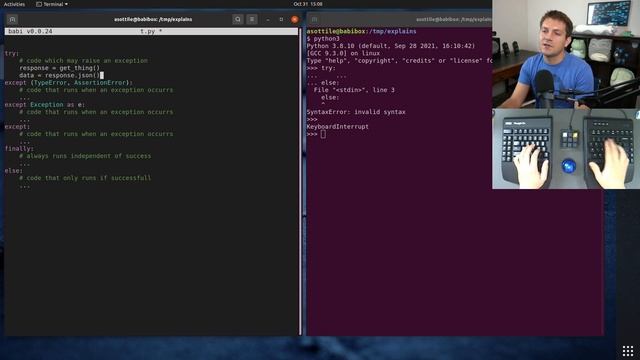Click the babi v0.0.24 status header
This screenshot has height=360, width=640.
coord(30,31)
